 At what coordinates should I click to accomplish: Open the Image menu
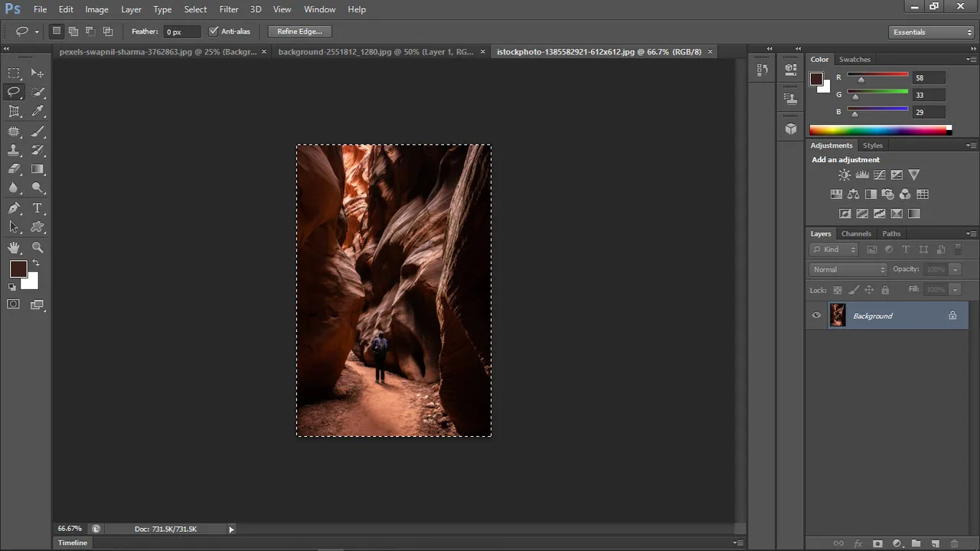click(96, 9)
